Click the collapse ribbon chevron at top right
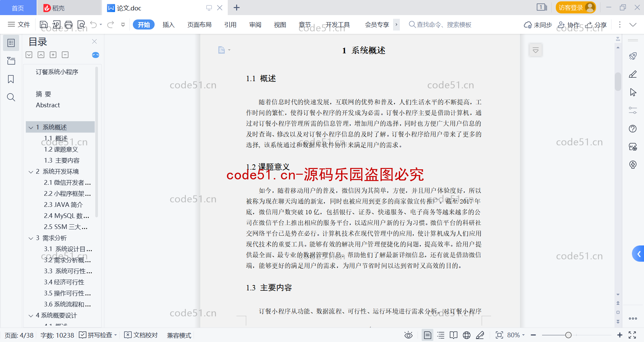This screenshot has width=644, height=342. pos(633,24)
